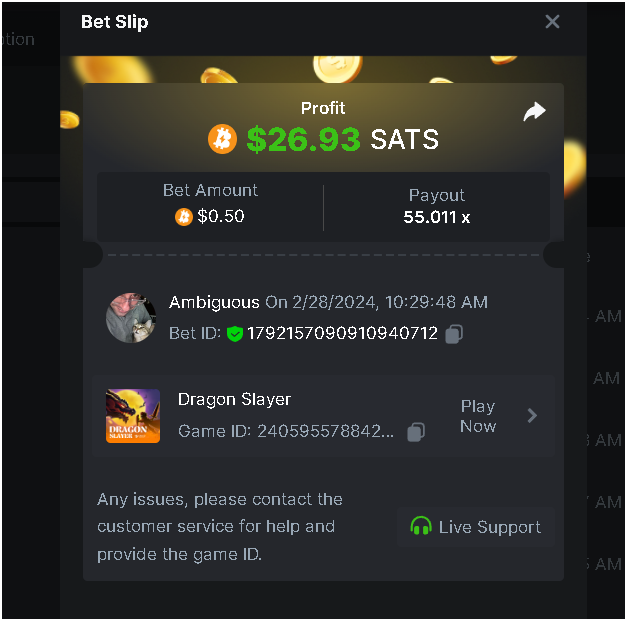This screenshot has height=621, width=627.
Task: Open Live Support chat
Action: pos(477,527)
